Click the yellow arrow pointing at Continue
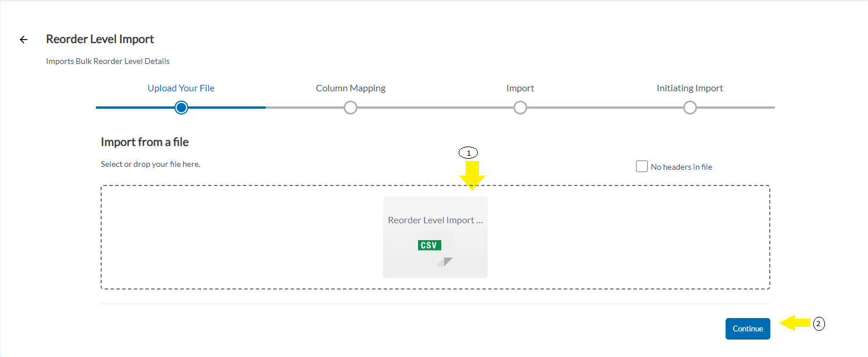This screenshot has width=868, height=357. point(795,323)
